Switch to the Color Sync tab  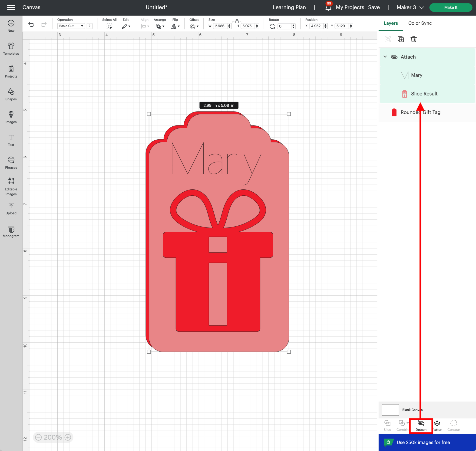coord(420,23)
